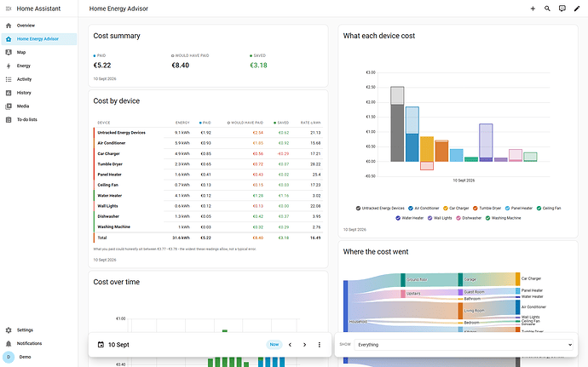
Task: Click Untracked Energy Devices in the table
Action: [x=121, y=133]
